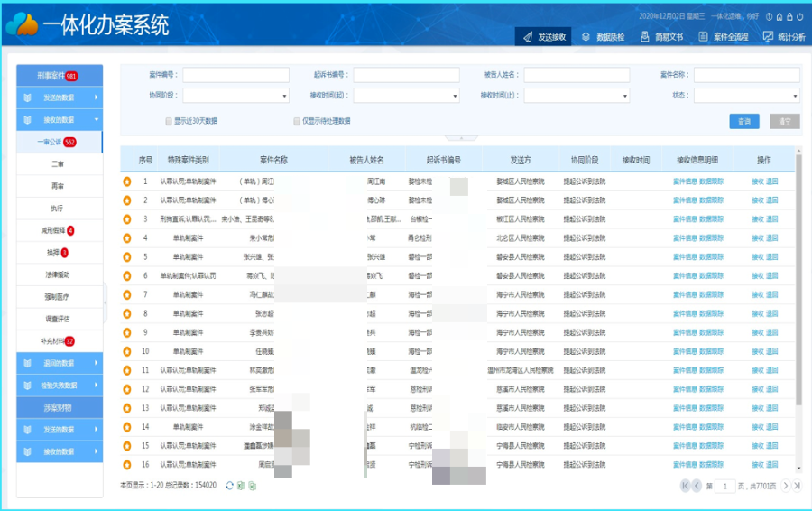Open the 接收时间(止) date dropdown
Screen dimensions: 812x511
(x=577, y=96)
